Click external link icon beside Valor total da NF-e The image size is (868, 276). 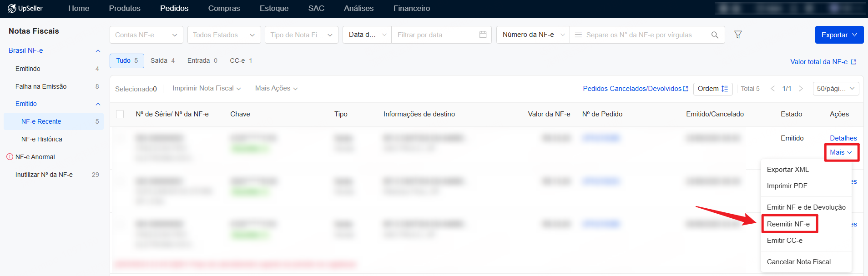(x=853, y=62)
